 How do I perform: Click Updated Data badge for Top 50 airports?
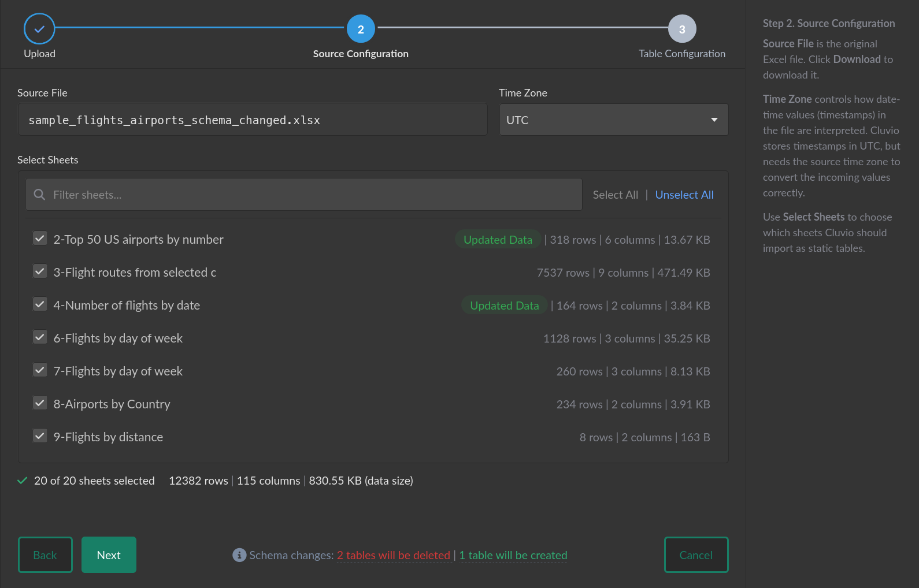tap(498, 240)
